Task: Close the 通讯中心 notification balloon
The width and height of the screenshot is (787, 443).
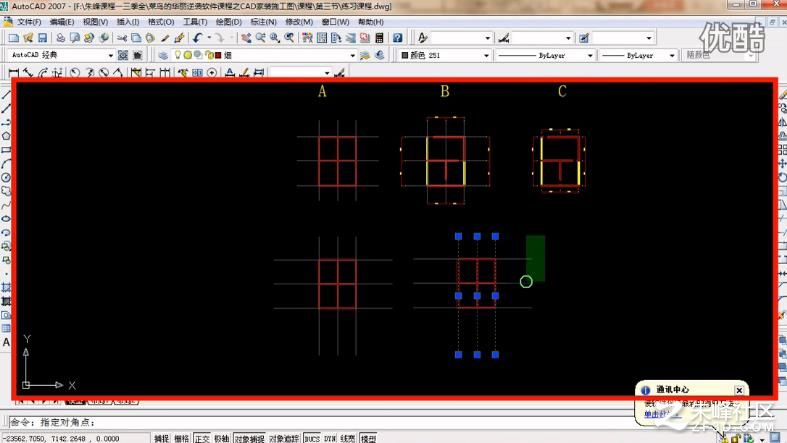Action: (739, 390)
